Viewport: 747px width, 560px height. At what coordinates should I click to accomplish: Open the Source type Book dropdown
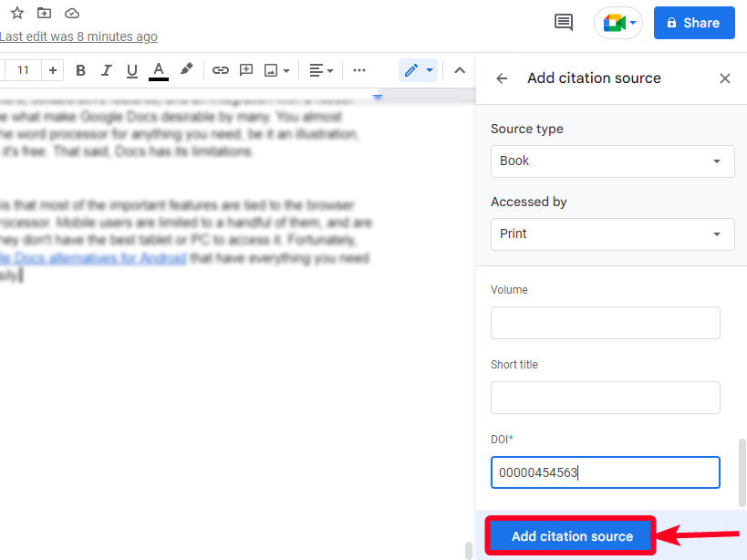click(x=613, y=161)
